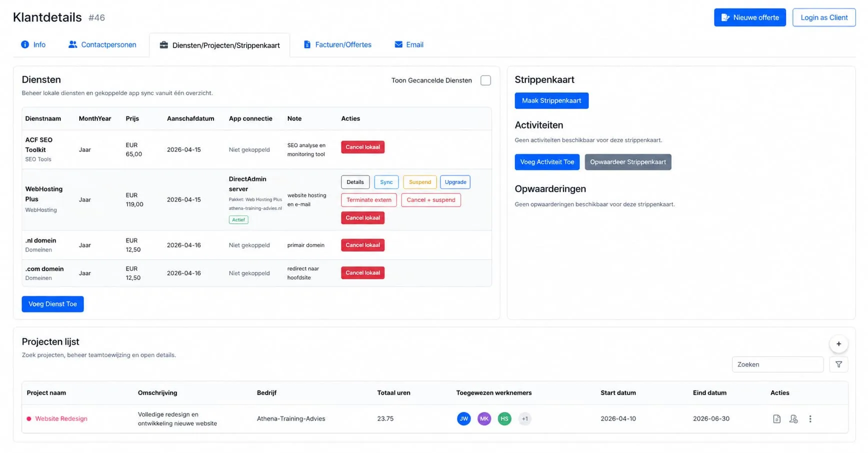Click the MK employee avatar
The height and width of the screenshot is (453, 868).
pos(484,419)
